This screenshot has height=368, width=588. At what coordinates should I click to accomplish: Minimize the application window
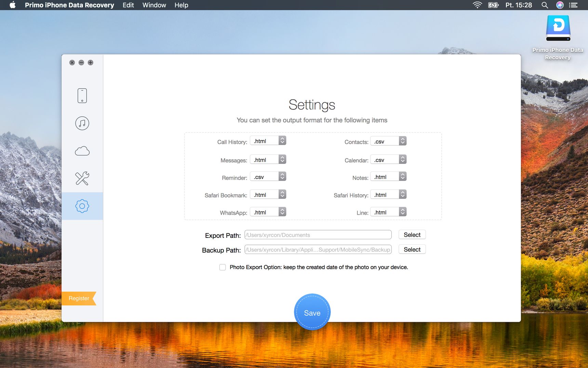click(81, 63)
